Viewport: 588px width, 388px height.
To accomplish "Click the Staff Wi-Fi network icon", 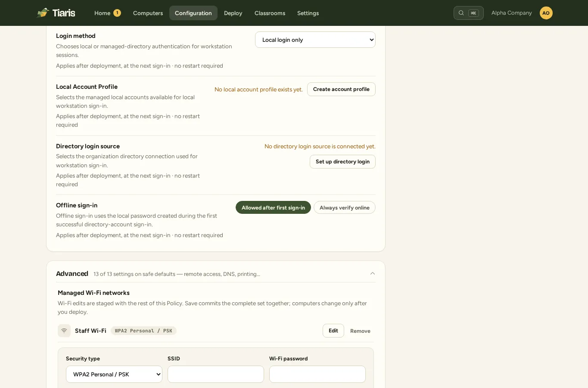I will 64,331.
